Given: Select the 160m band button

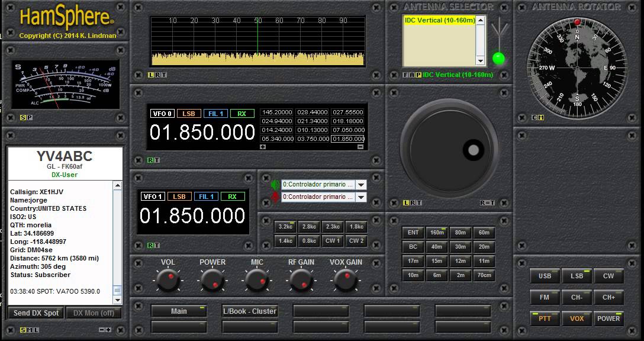Looking at the screenshot, I should 437,233.
